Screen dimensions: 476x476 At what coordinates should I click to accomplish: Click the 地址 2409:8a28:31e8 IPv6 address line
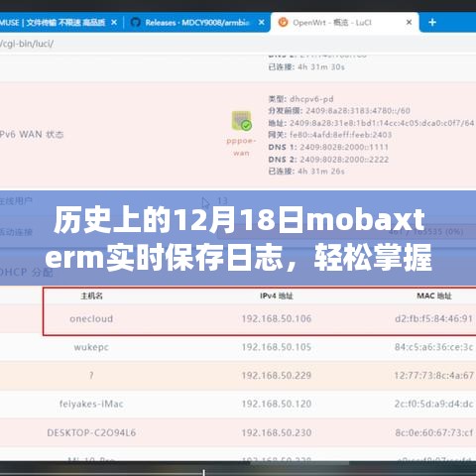point(371,123)
